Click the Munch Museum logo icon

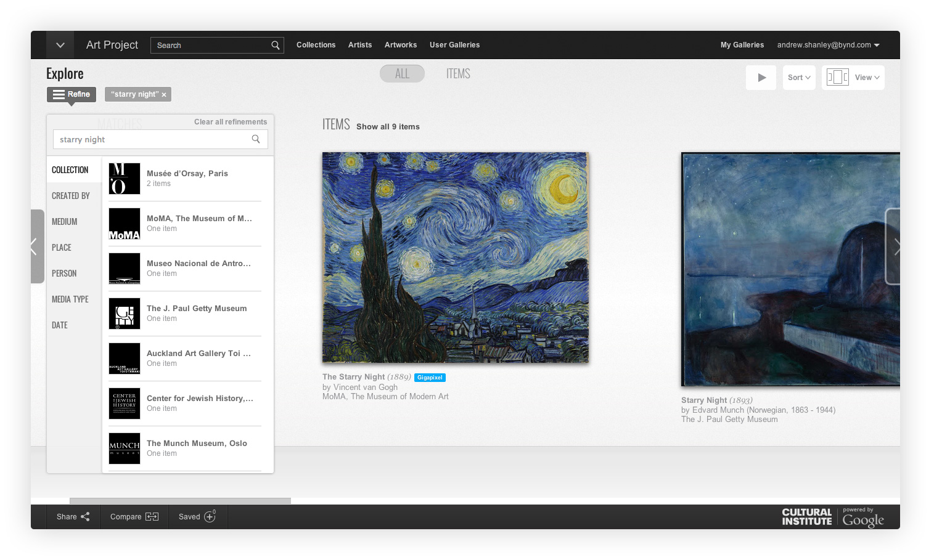tap(125, 448)
